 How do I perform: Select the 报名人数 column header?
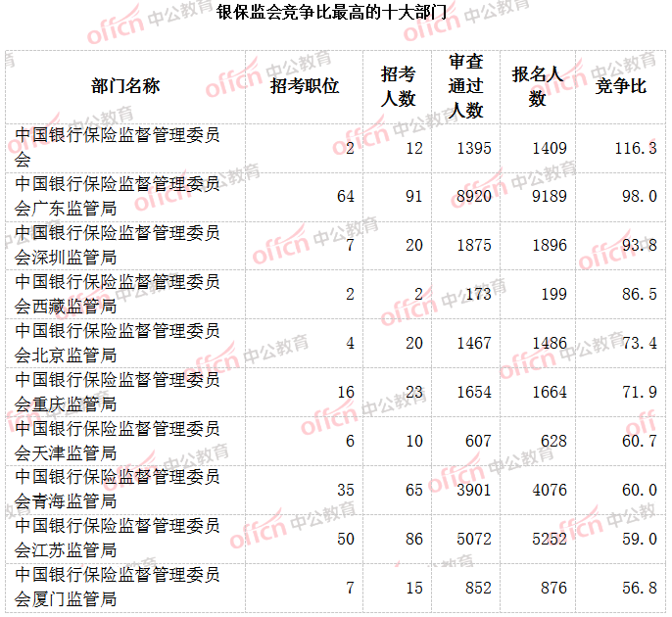coord(537,86)
